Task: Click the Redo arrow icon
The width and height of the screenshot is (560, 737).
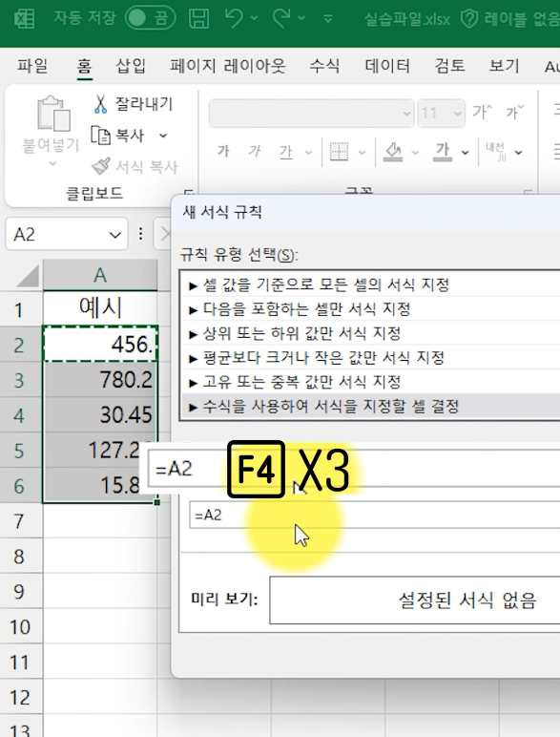Action: coord(281,18)
